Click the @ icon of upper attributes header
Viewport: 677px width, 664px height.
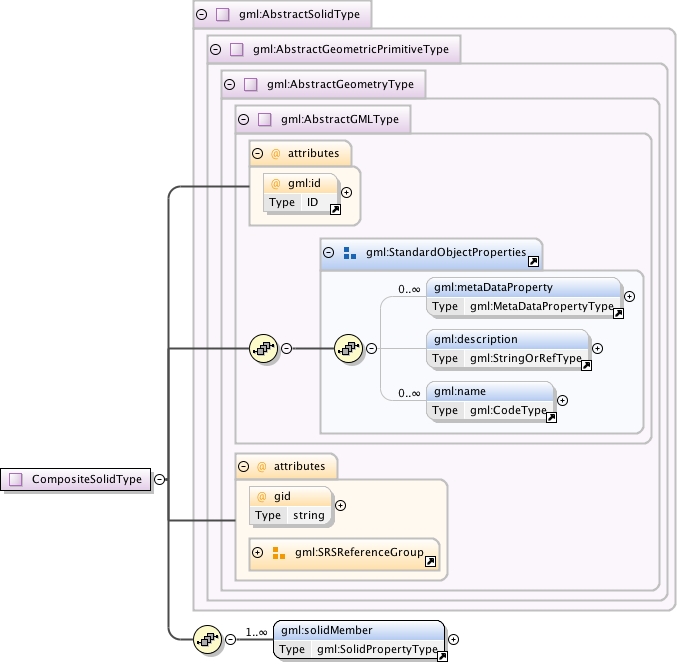[x=275, y=153]
